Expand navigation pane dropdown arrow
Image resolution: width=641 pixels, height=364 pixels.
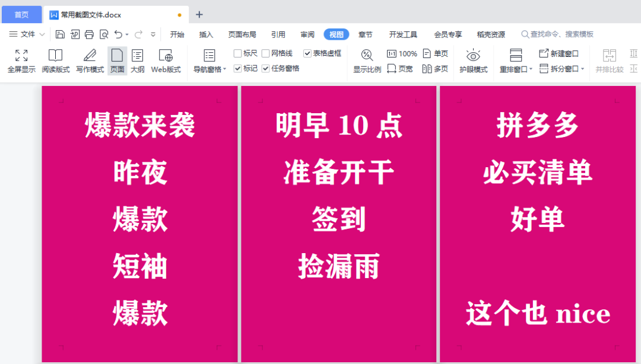point(224,69)
